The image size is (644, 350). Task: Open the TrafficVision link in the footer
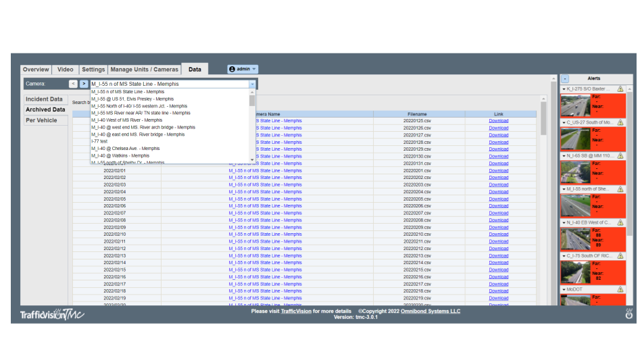(x=296, y=311)
